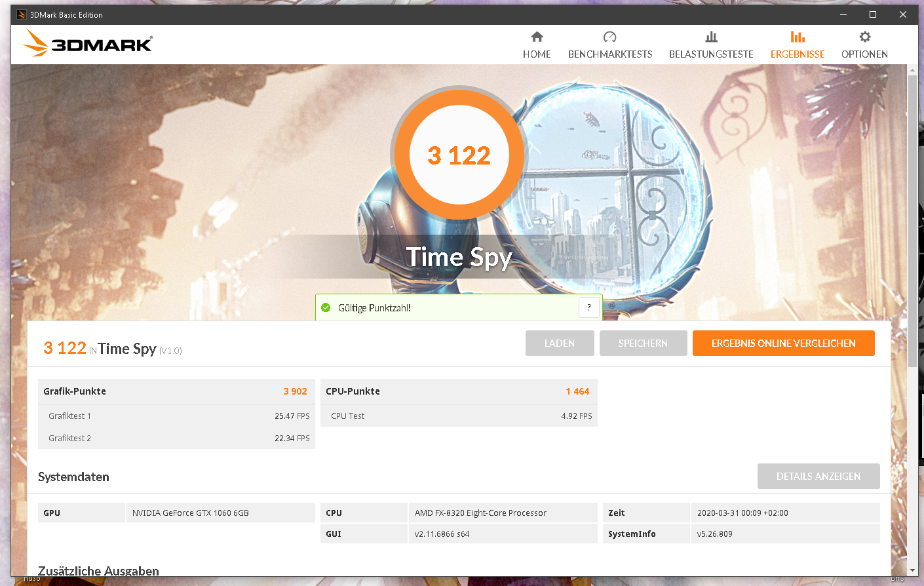924x586 pixels.
Task: Open the HOME tab
Action: tap(537, 45)
